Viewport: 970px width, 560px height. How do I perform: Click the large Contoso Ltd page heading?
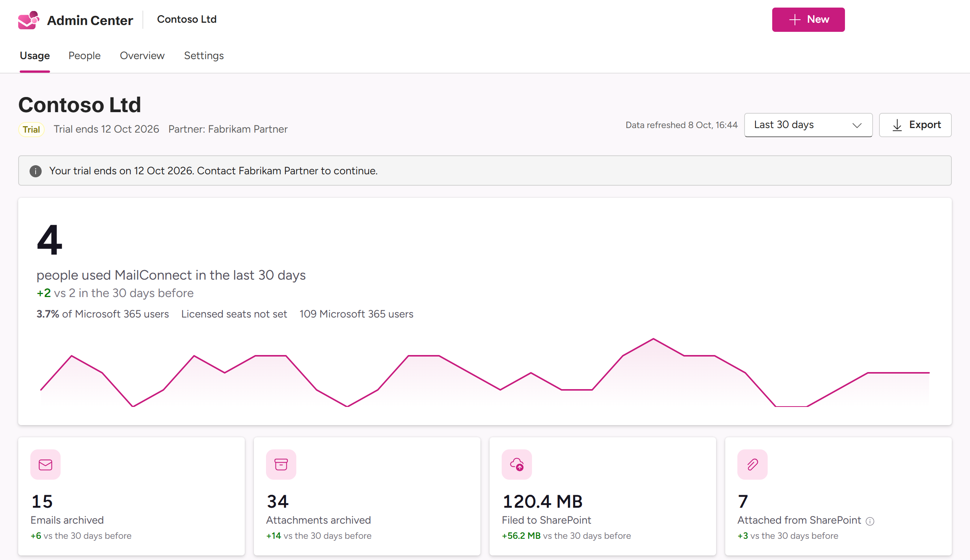pos(80,105)
